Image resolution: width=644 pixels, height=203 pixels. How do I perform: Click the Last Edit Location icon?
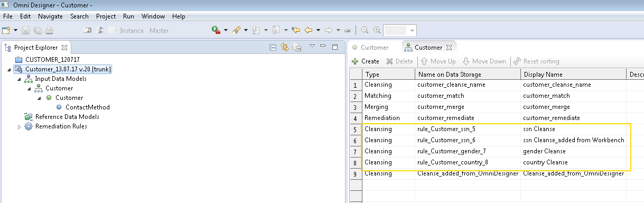point(295,30)
